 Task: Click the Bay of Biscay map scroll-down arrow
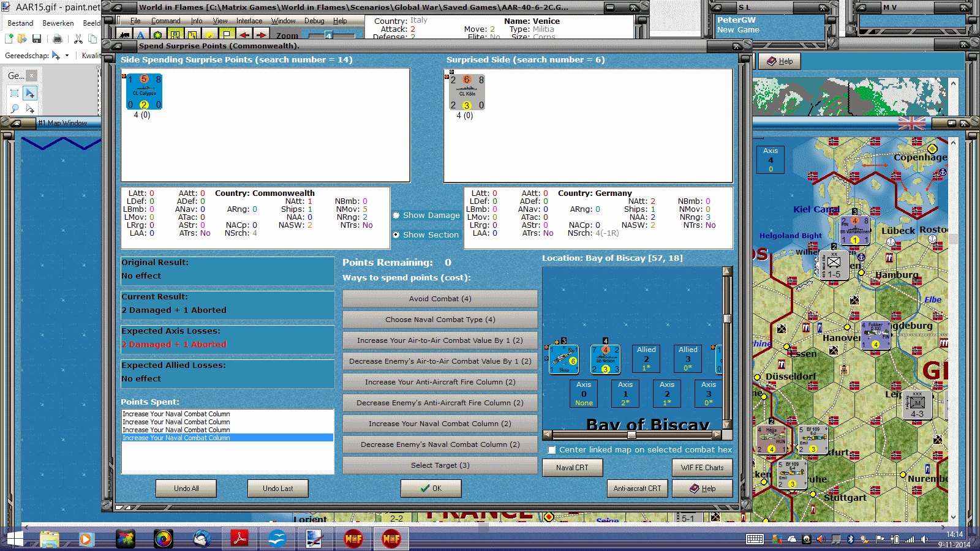[x=727, y=424]
